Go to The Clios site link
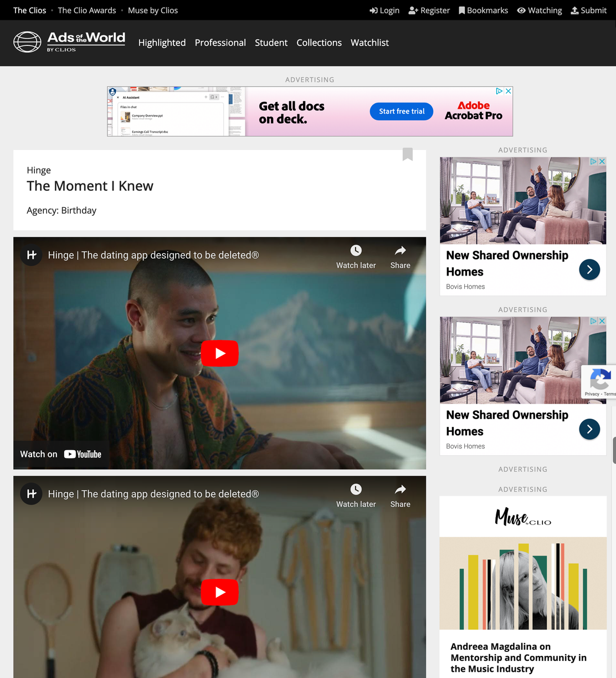Screen dimensions: 616x678 [30, 10]
